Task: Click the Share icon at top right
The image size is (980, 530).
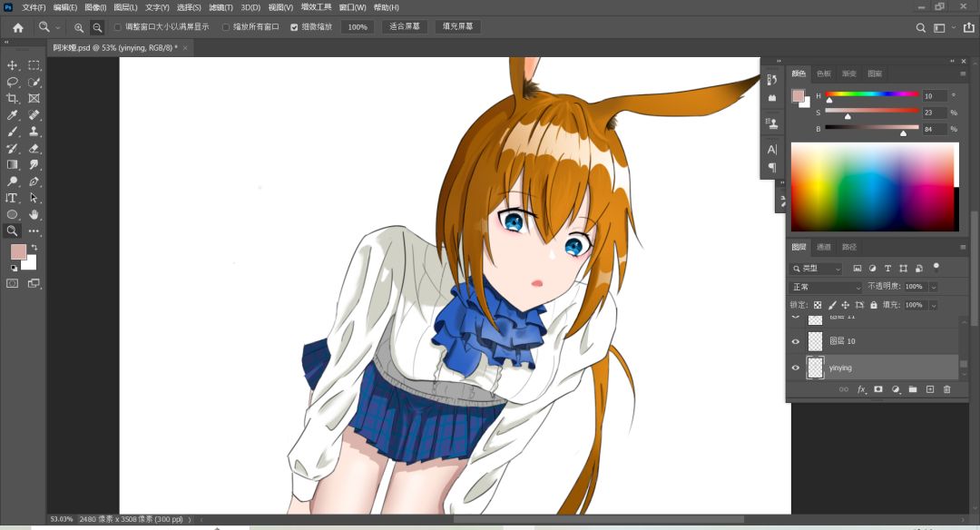Action: 969,27
